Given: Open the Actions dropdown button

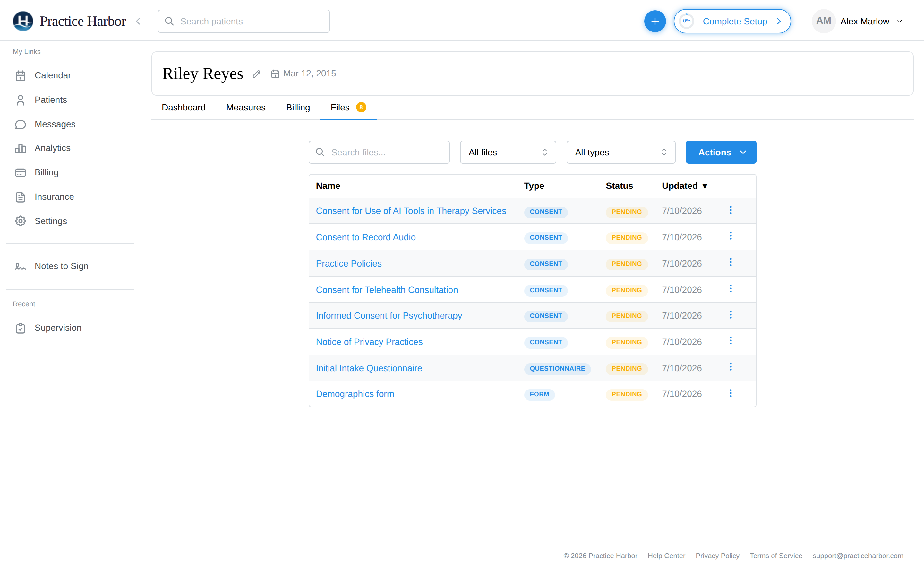Looking at the screenshot, I should point(721,152).
